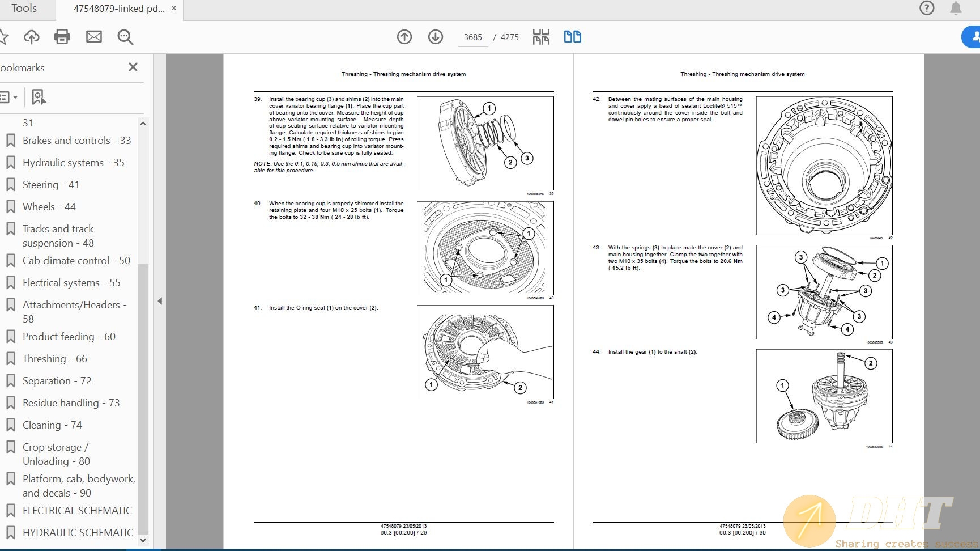Click bookmarks scrollbar down arrow
The image size is (980, 551).
point(143,540)
